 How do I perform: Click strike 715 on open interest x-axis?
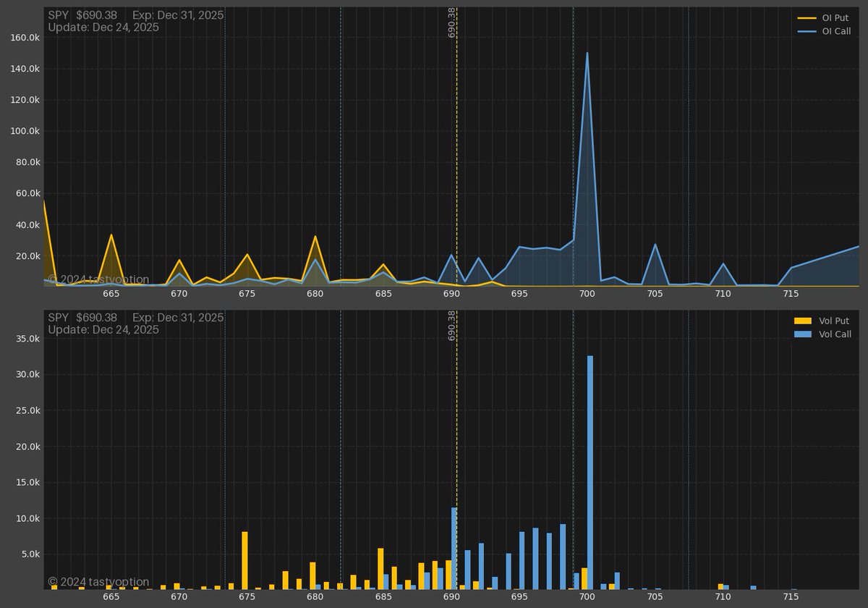click(x=791, y=294)
